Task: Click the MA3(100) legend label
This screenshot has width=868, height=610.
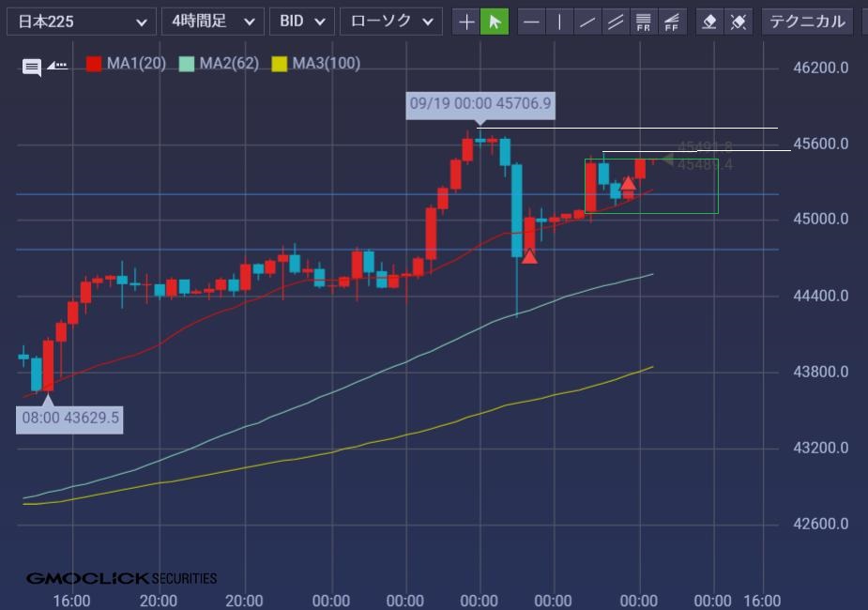Action: tap(326, 64)
